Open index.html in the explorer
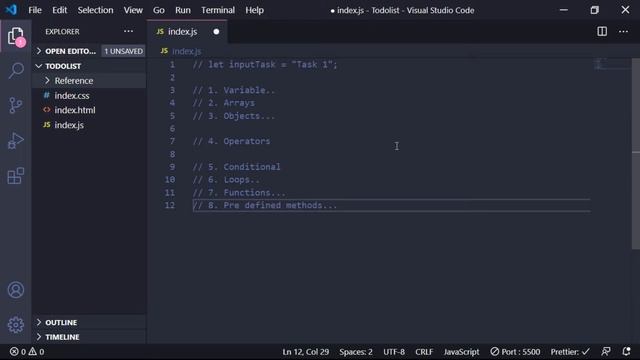 tap(75, 110)
